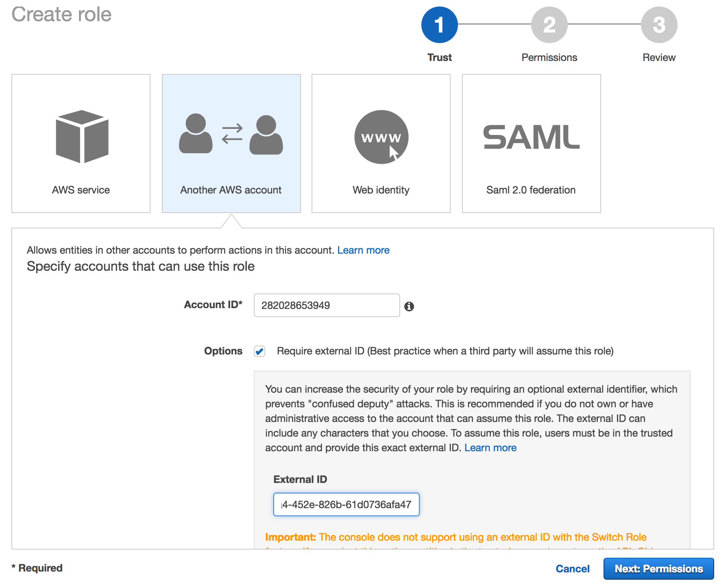Select the AWS service label

81,190
